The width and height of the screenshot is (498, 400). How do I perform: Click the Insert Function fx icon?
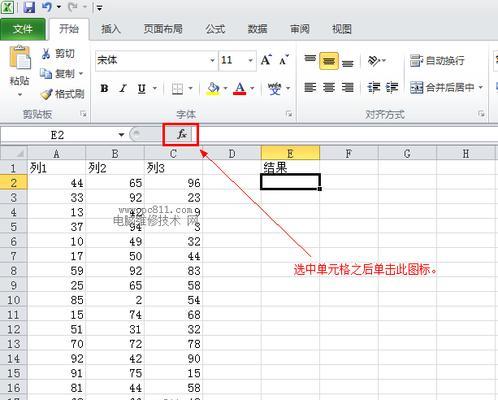tap(182, 135)
